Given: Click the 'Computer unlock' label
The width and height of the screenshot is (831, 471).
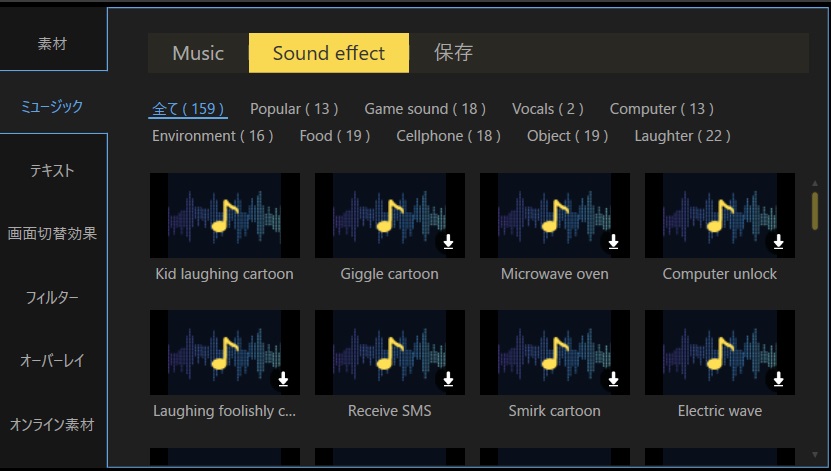Looking at the screenshot, I should coord(720,274).
